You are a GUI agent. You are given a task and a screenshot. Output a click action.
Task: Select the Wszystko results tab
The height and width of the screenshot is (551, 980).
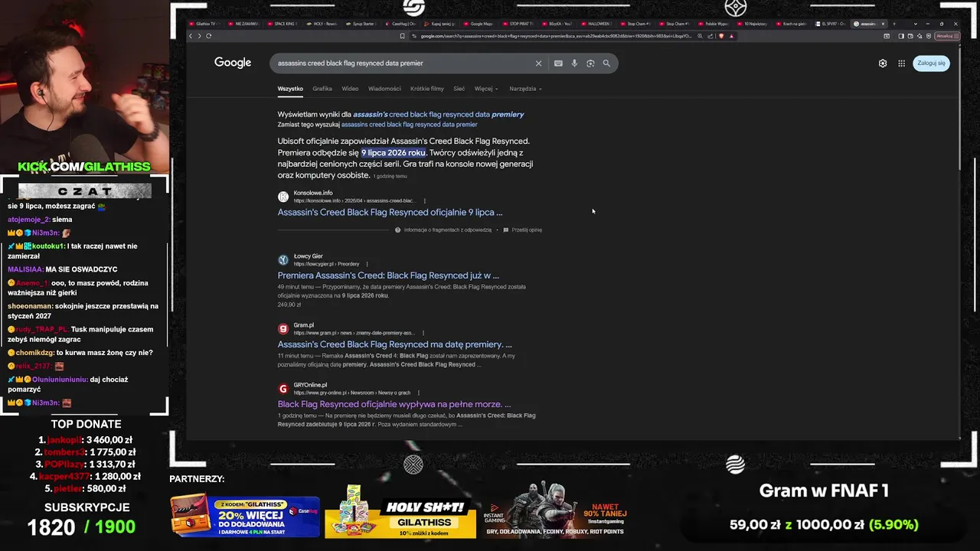point(290,89)
